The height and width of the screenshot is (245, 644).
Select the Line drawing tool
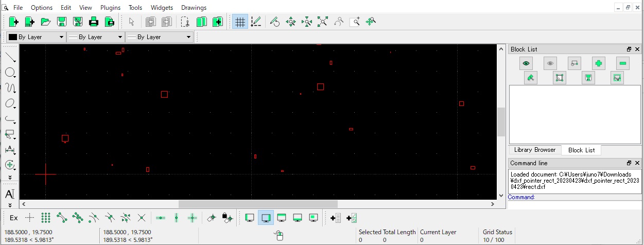pos(10,58)
